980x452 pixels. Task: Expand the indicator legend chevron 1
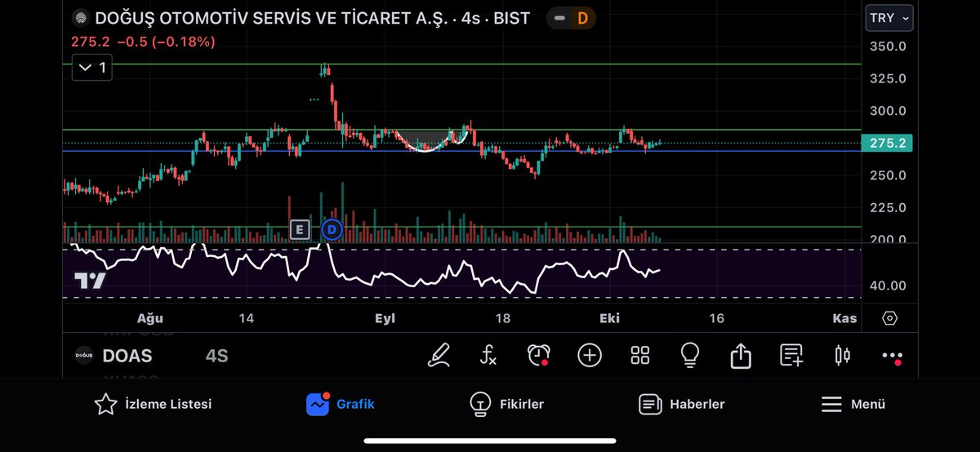[92, 68]
